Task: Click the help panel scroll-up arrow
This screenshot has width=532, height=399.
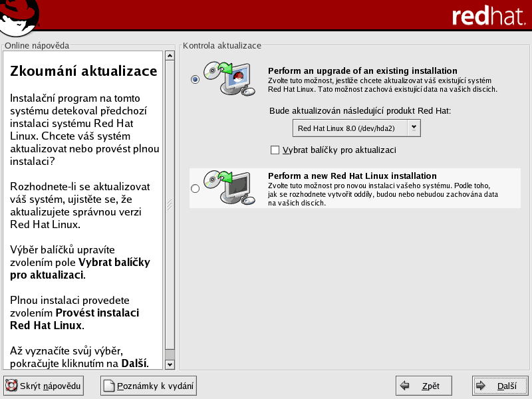Action: (x=170, y=56)
